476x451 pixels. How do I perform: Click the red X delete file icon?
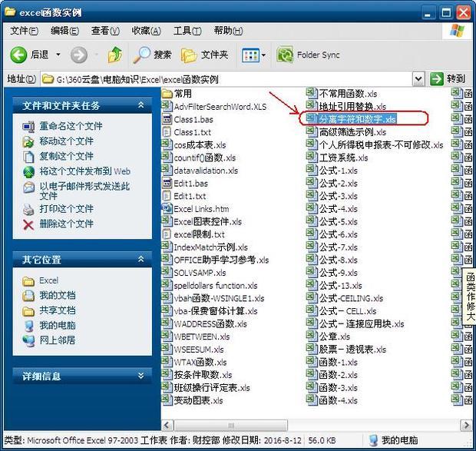coord(28,224)
